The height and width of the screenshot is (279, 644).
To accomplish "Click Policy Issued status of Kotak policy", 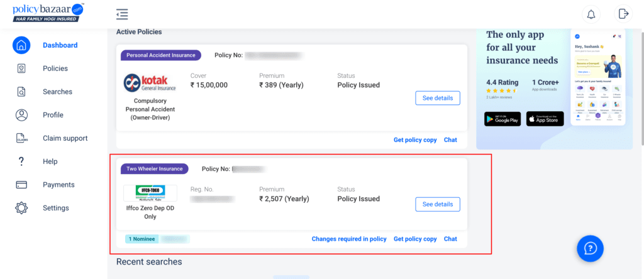I will (358, 85).
